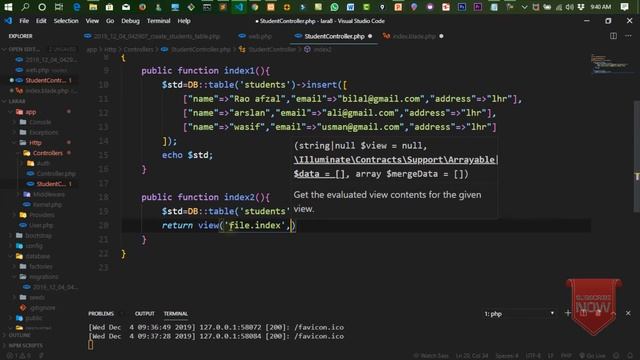Add a new terminal with plus icon
The image size is (640, 360).
tap(568, 313)
